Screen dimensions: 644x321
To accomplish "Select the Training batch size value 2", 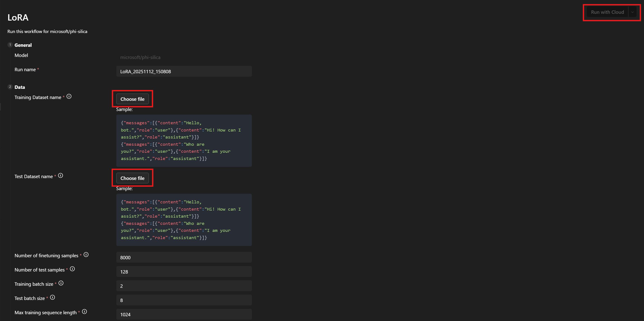I will [184, 286].
